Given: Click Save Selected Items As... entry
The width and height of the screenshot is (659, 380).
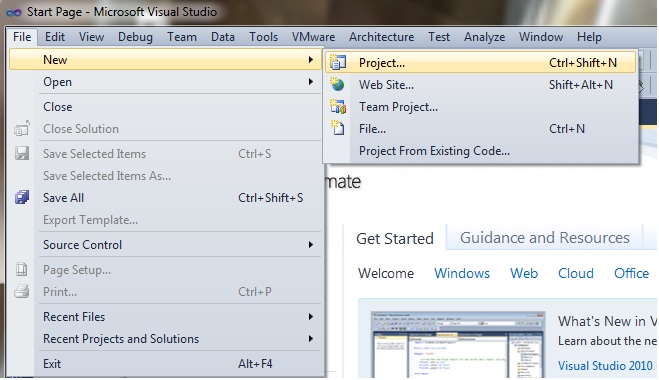Looking at the screenshot, I should tap(166, 175).
